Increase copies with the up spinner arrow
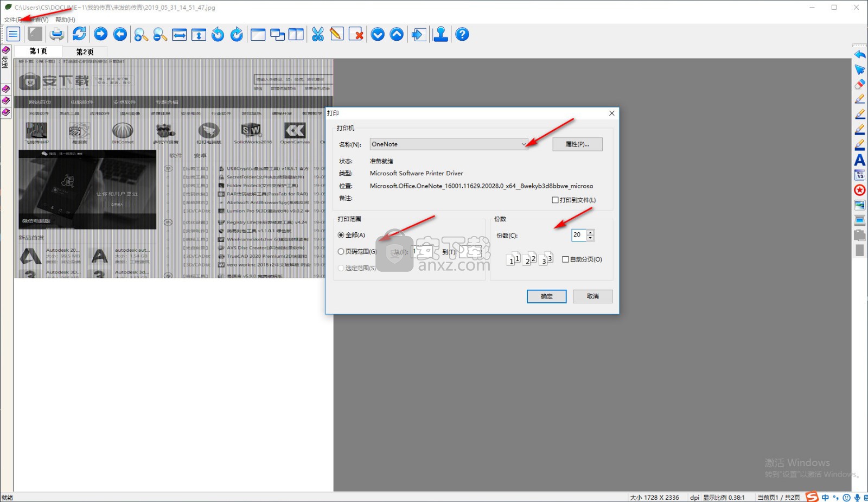 [591, 232]
